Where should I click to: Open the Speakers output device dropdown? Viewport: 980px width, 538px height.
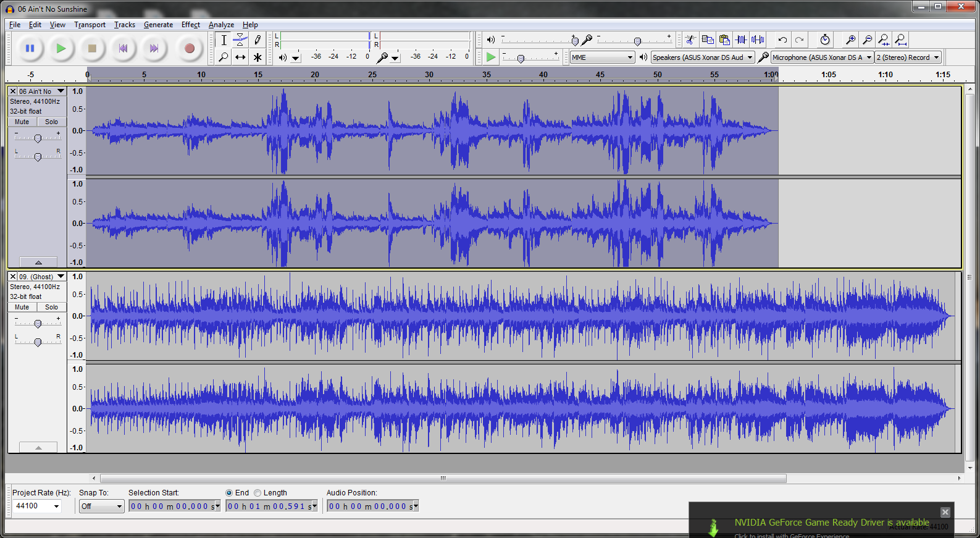coord(703,57)
